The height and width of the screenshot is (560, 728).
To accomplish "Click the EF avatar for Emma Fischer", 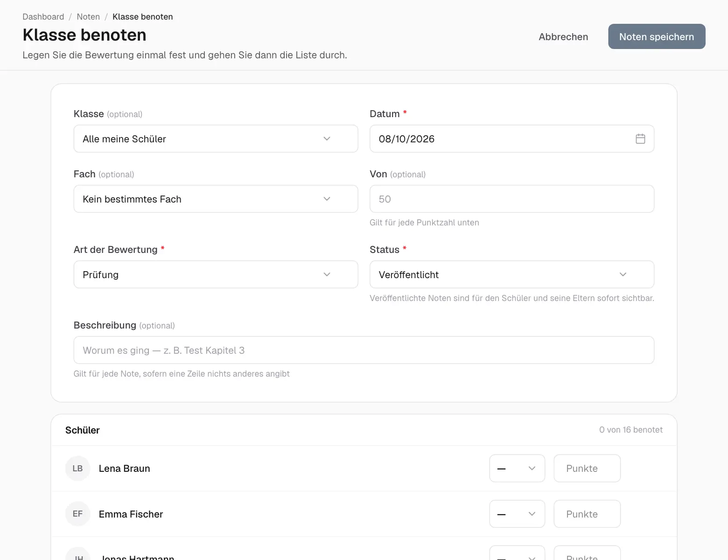I will (x=77, y=514).
